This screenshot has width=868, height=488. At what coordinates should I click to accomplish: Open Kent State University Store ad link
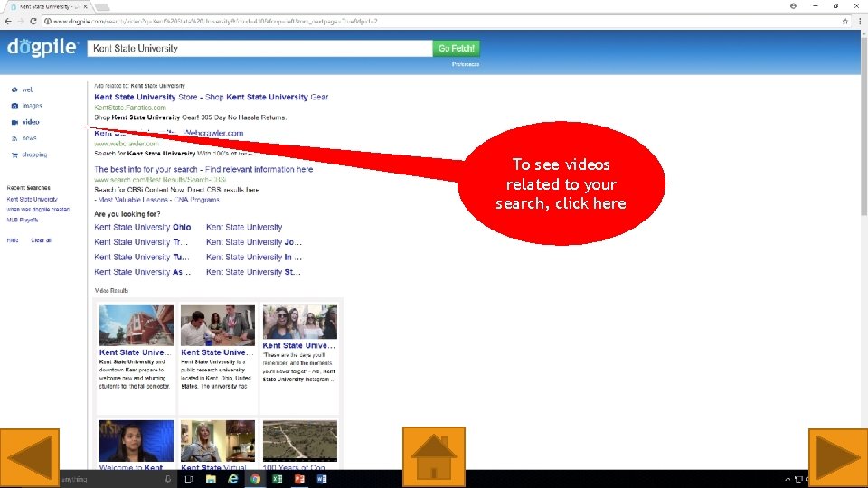(x=211, y=97)
